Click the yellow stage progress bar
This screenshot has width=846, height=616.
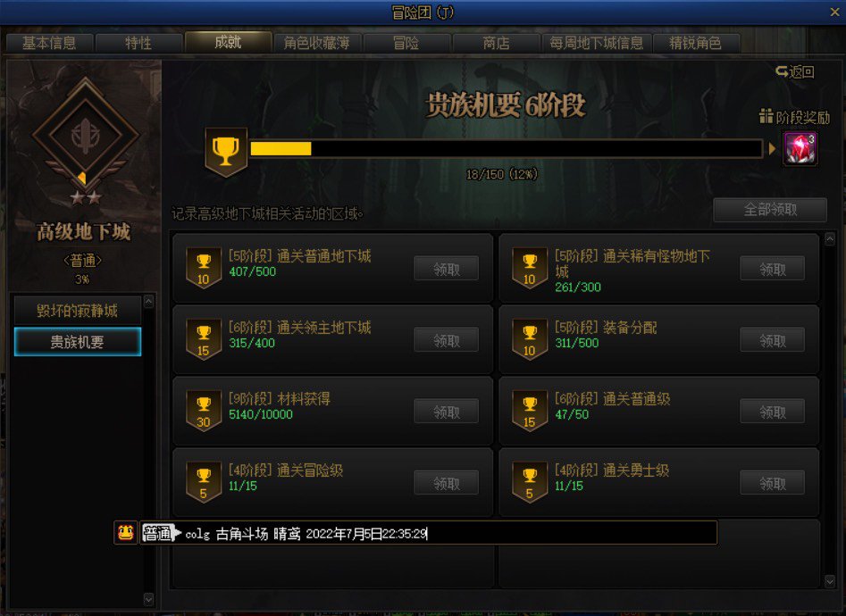[x=507, y=148]
